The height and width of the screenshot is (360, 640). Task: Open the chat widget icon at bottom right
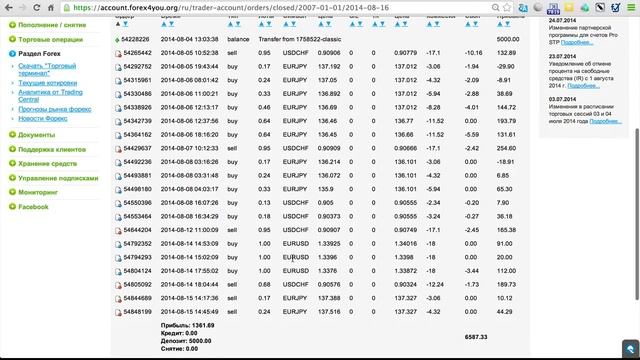click(631, 349)
